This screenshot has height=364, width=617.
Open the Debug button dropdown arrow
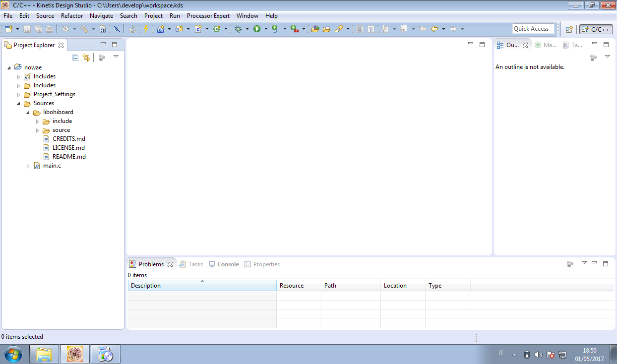pos(247,29)
